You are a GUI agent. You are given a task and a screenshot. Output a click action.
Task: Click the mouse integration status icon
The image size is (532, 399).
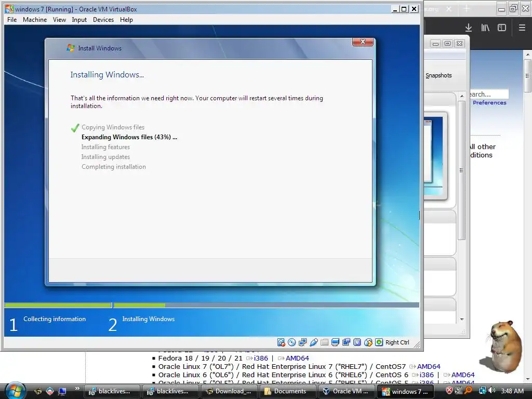click(368, 342)
